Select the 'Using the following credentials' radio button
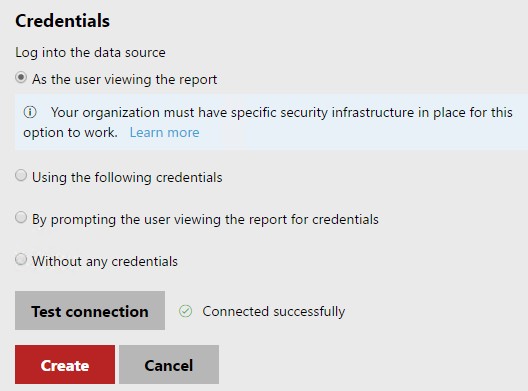This screenshot has width=528, height=391. 21,175
